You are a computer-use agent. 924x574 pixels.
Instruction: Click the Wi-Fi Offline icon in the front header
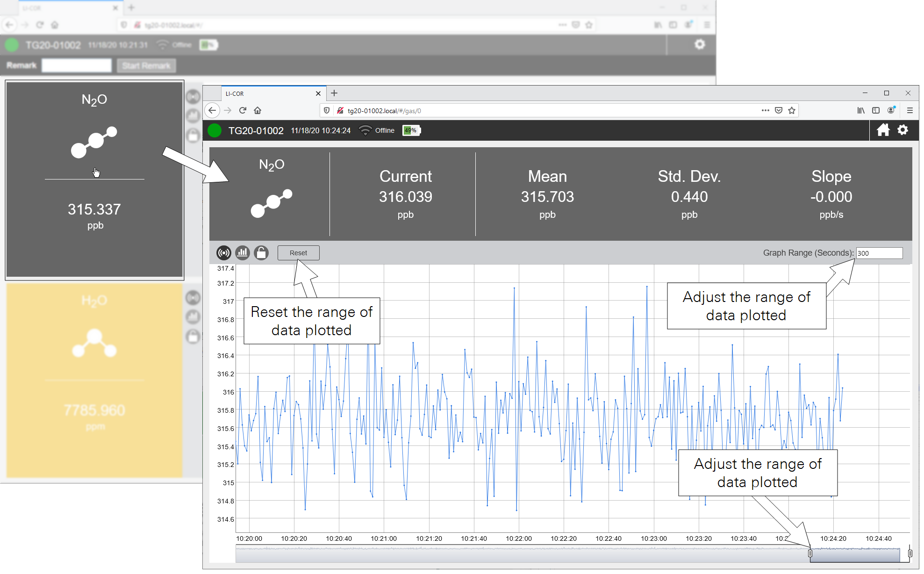coord(365,130)
